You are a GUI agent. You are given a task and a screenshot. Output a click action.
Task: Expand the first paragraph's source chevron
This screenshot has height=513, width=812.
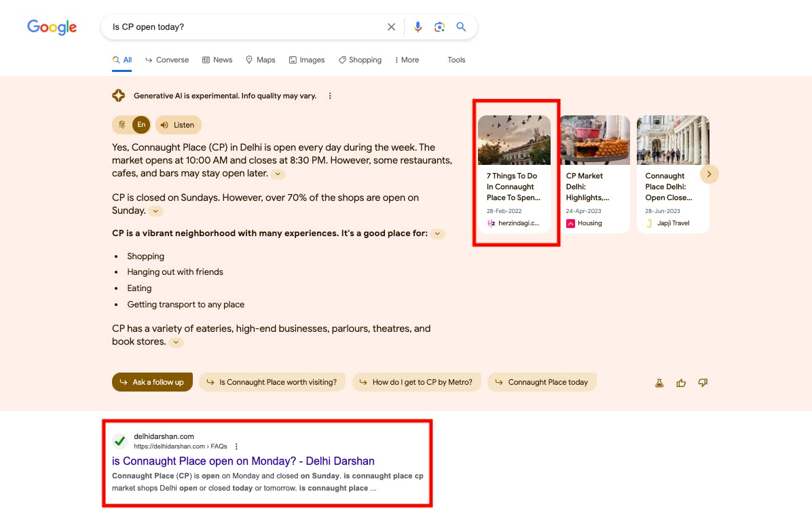click(x=278, y=174)
